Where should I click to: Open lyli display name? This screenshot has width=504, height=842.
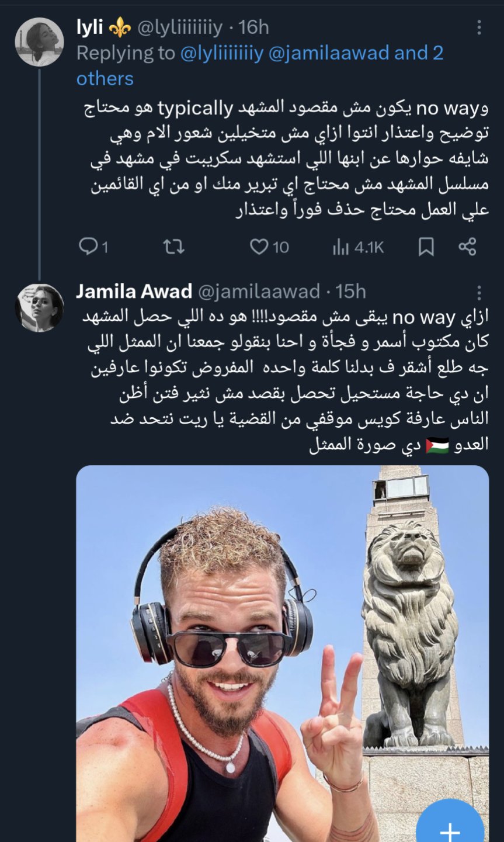point(90,27)
